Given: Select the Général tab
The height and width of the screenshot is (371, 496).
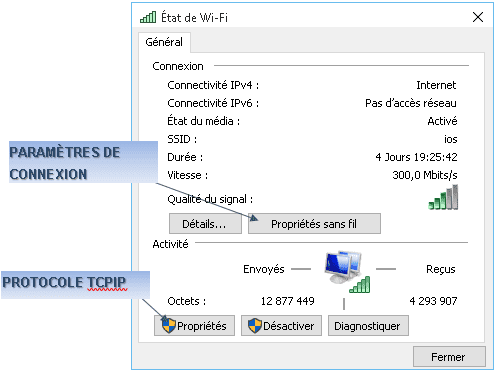Looking at the screenshot, I should point(164,42).
